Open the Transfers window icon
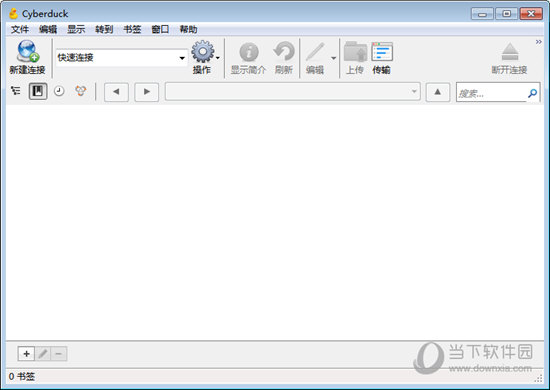 pos(382,52)
